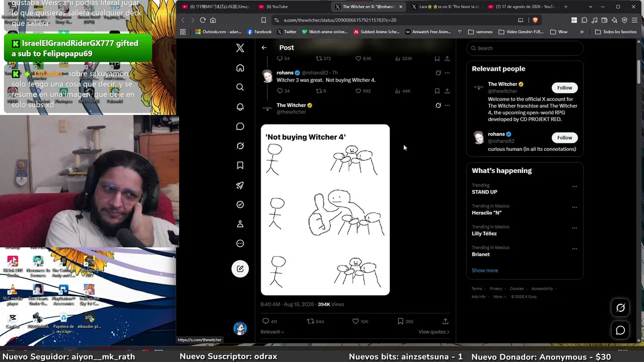644x362 pixels.
Task: Go to the X Home feed icon
Action: tap(240, 68)
